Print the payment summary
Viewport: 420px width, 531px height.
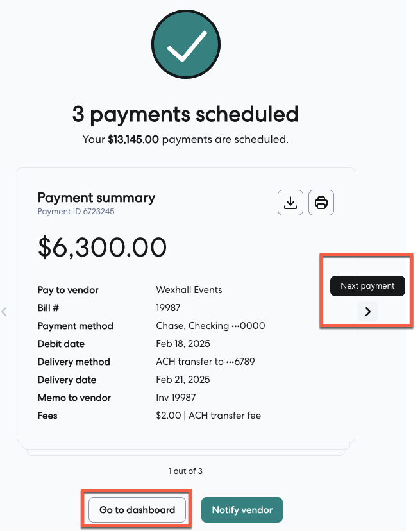click(x=321, y=203)
